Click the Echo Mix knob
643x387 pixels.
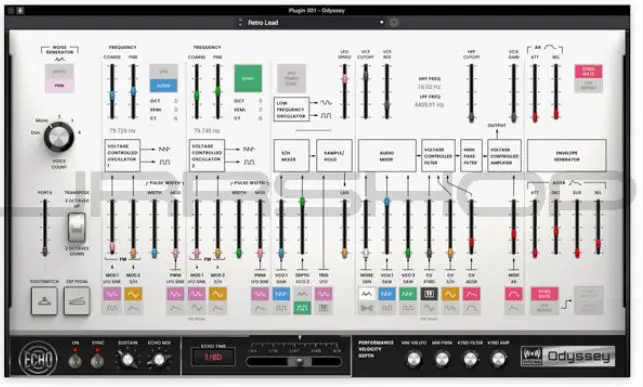point(159,360)
